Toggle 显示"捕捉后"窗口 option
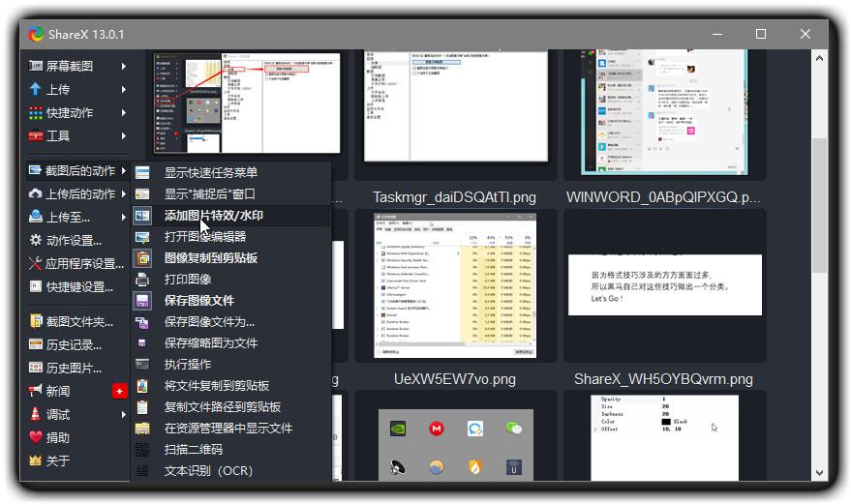This screenshot has width=851, height=504. (230, 193)
